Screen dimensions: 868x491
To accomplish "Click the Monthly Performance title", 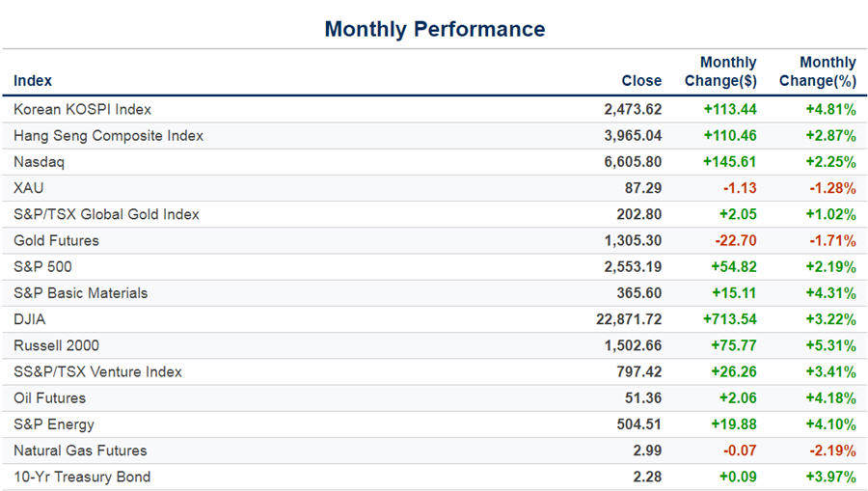I will (x=434, y=29).
